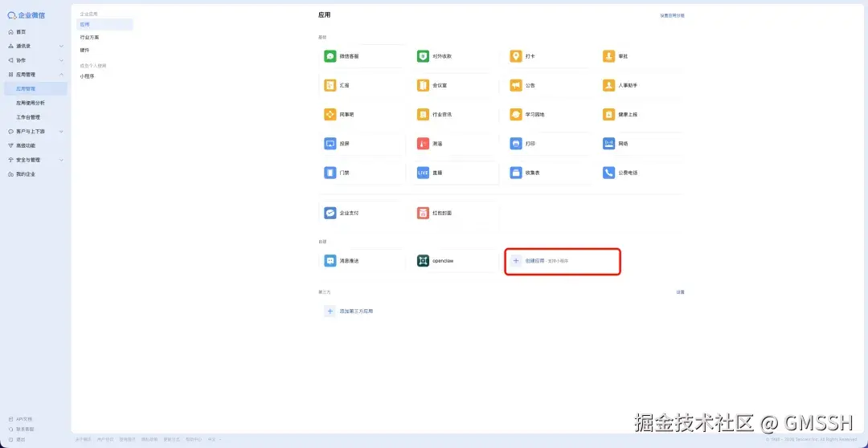The width and height of the screenshot is (868, 448).
Task: Click the 设置 link beside 第三方
Action: 681,292
